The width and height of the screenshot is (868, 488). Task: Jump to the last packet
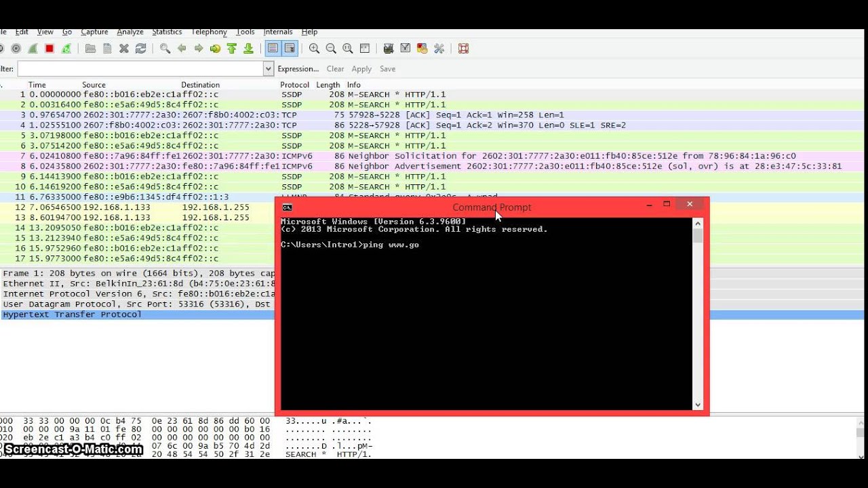coord(248,48)
